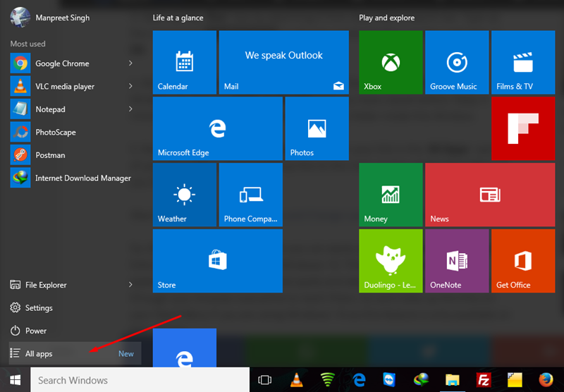Screen dimensions: 564x392
Task: Click Internet Download Manager taskbar icon
Action: (421, 380)
